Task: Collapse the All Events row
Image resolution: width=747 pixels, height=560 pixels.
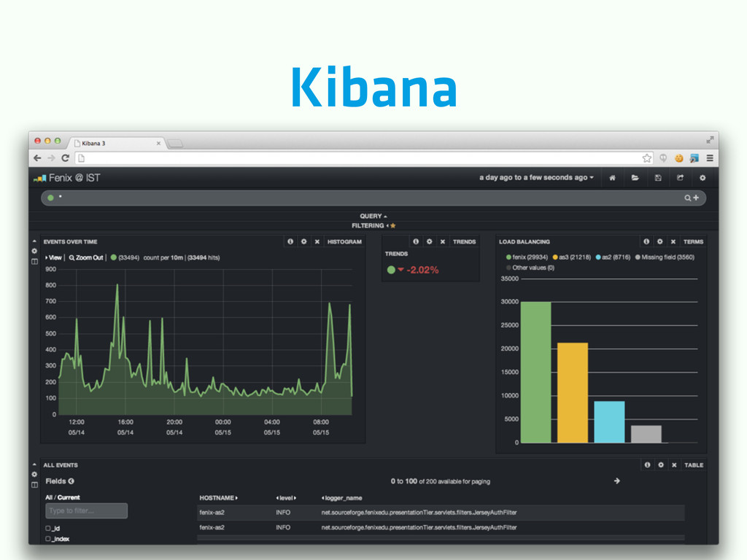Action: click(x=34, y=464)
